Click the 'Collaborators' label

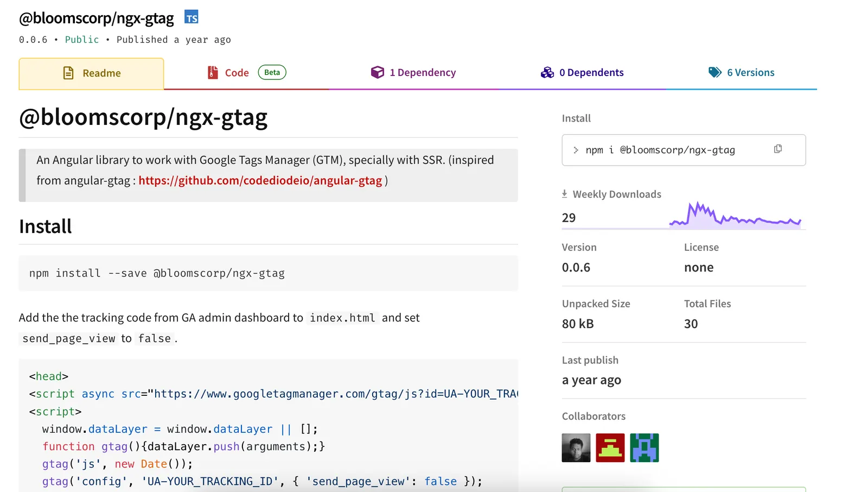pyautogui.click(x=593, y=416)
